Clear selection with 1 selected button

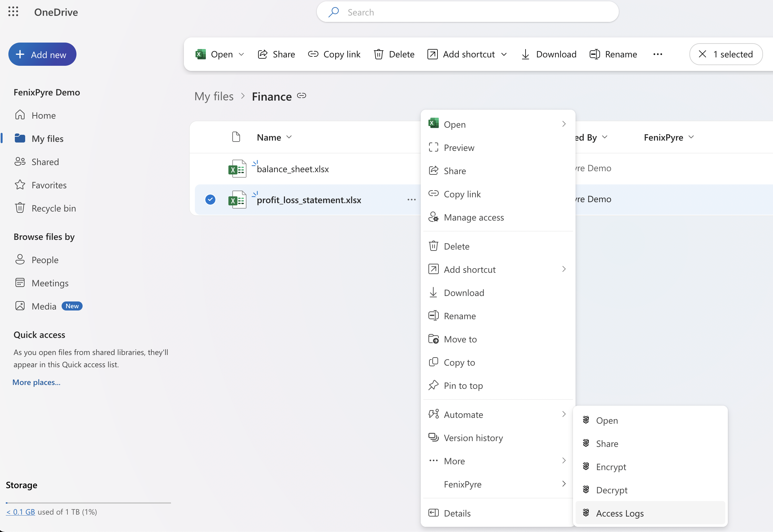pyautogui.click(x=726, y=54)
